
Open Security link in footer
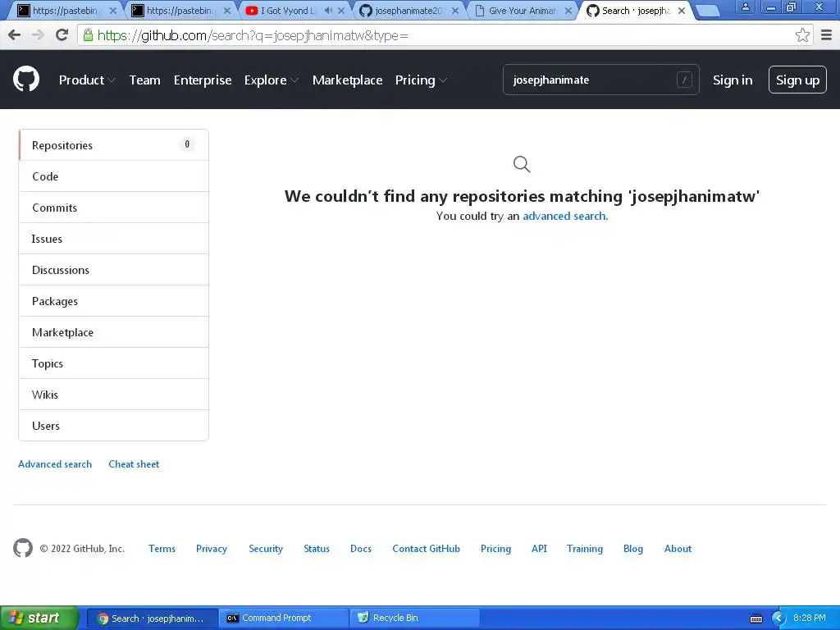click(x=266, y=549)
